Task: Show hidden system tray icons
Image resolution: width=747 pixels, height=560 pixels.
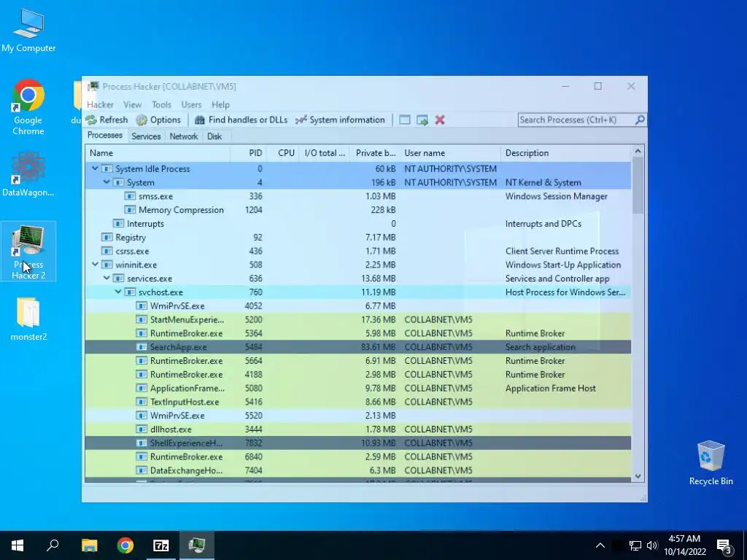Action: tap(600, 545)
